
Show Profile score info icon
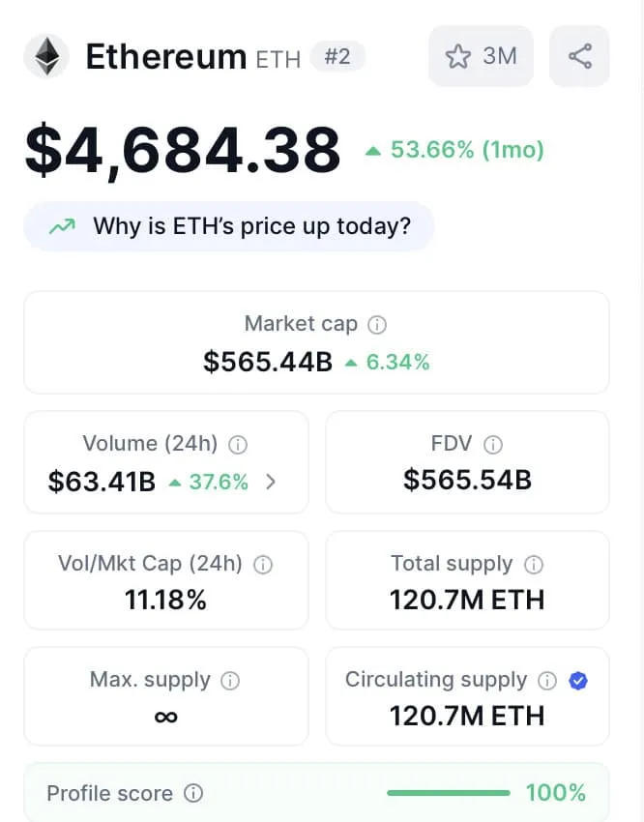(192, 793)
